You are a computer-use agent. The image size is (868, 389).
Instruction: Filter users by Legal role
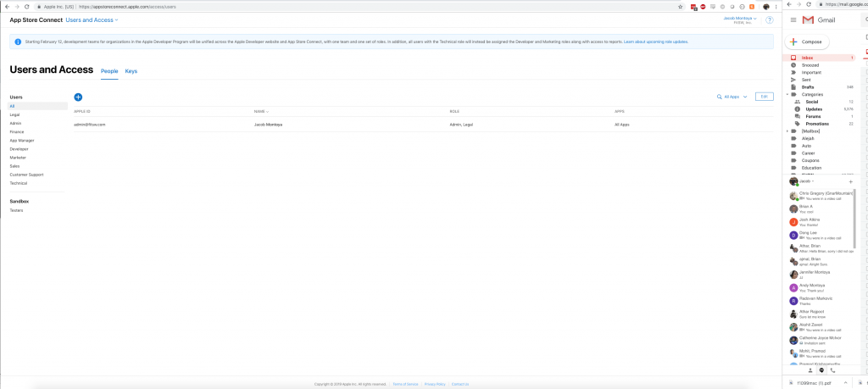point(15,114)
